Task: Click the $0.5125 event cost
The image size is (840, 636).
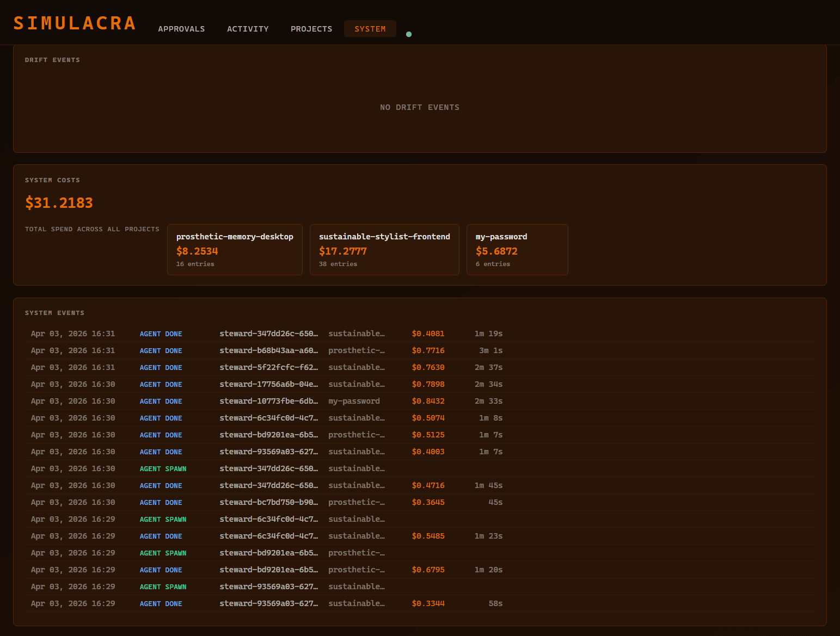Action: coord(428,435)
